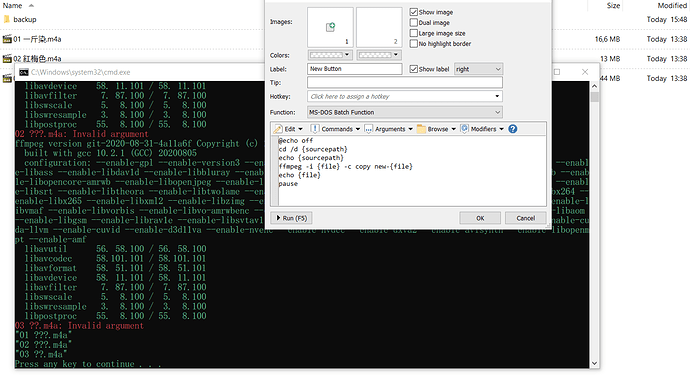Click the Run (F5) button
Screen dimensions: 690x377
(x=291, y=218)
